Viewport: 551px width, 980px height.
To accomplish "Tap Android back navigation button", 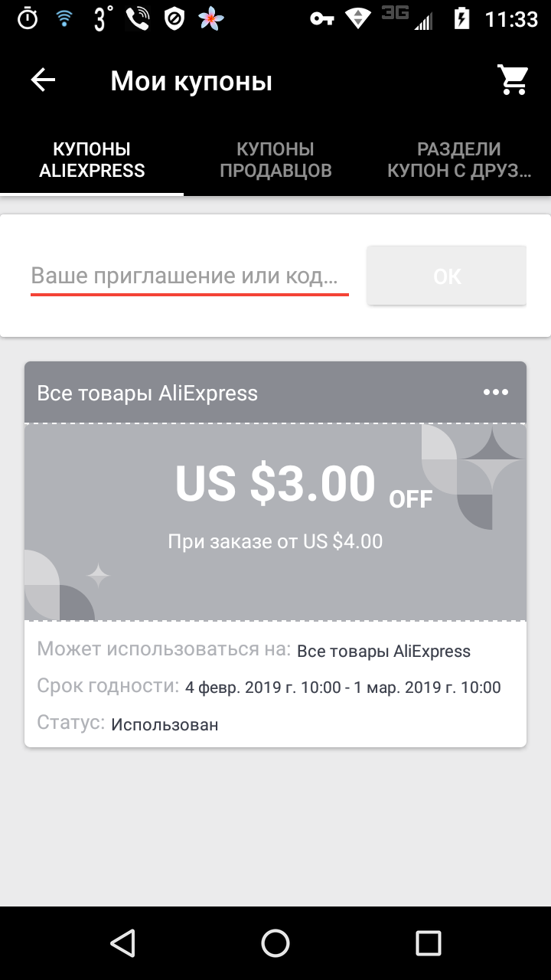I will (122, 942).
